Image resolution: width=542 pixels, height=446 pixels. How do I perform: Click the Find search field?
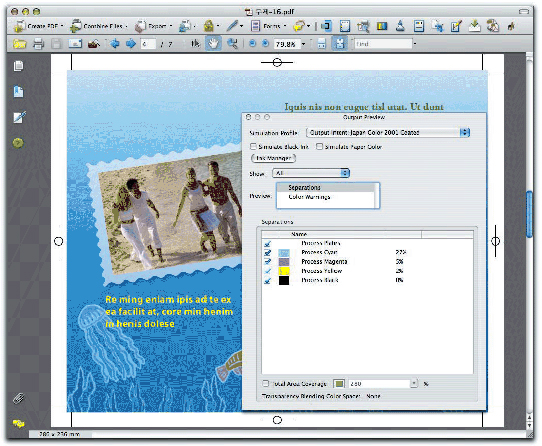383,44
